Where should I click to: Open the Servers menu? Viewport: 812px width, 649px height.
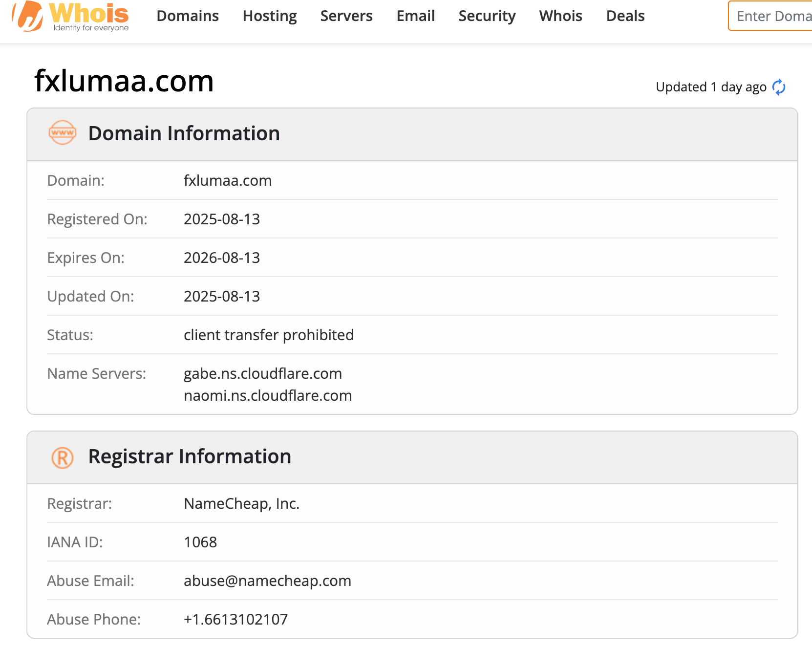tap(346, 16)
